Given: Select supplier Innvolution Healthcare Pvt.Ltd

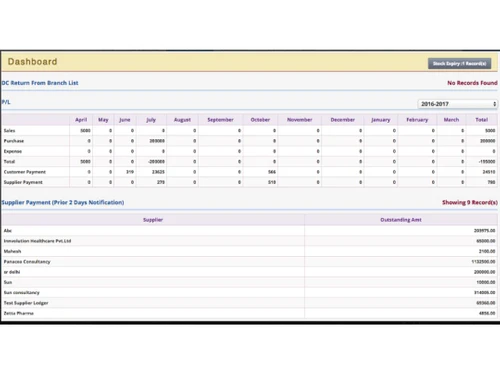Looking at the screenshot, I should [37, 241].
